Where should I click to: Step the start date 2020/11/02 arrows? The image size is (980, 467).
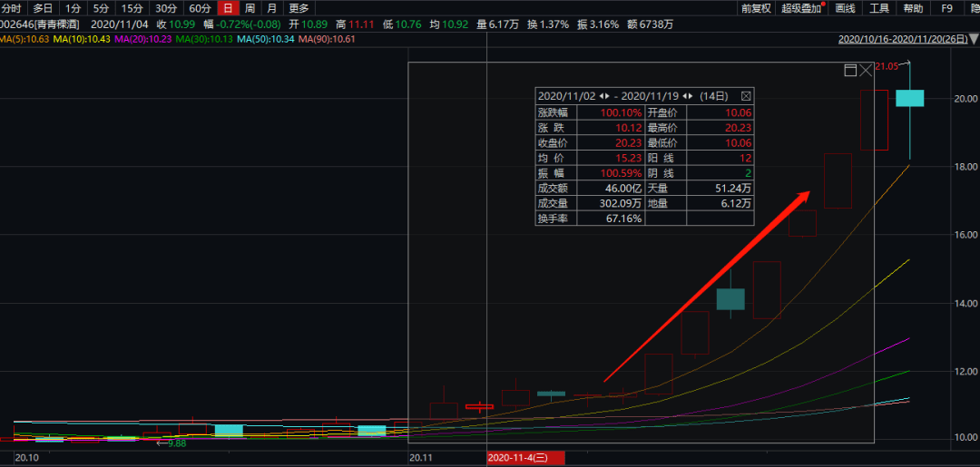click(604, 95)
